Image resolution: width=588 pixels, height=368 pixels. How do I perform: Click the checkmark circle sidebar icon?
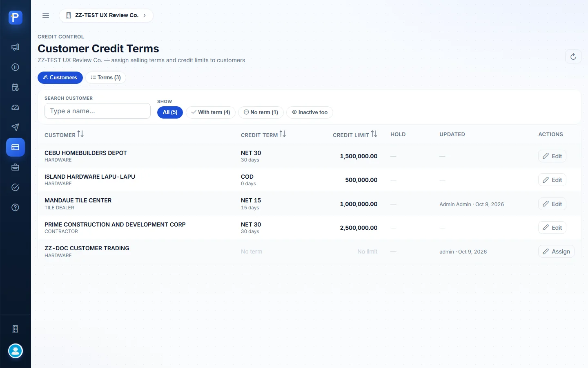click(x=15, y=187)
